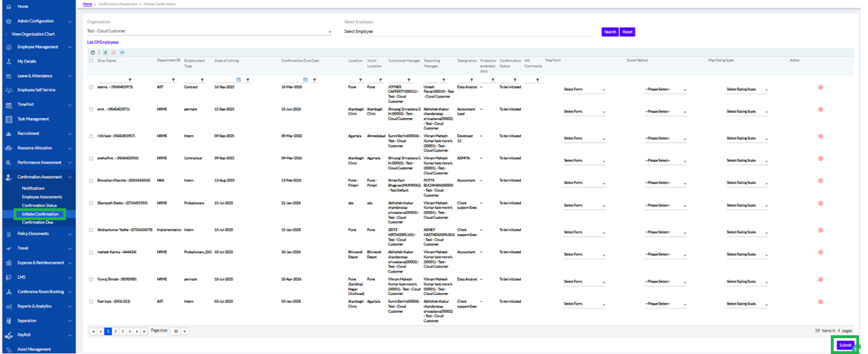This screenshot has width=868, height=354.
Task: Tick the checkbox for employee seema
Action: pos(91,87)
